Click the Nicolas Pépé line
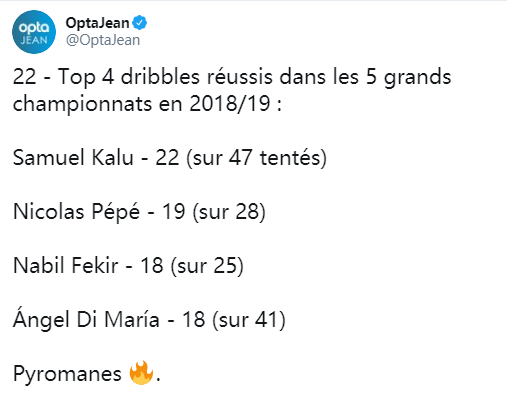Screen dimensions: 507x398 point(139,212)
